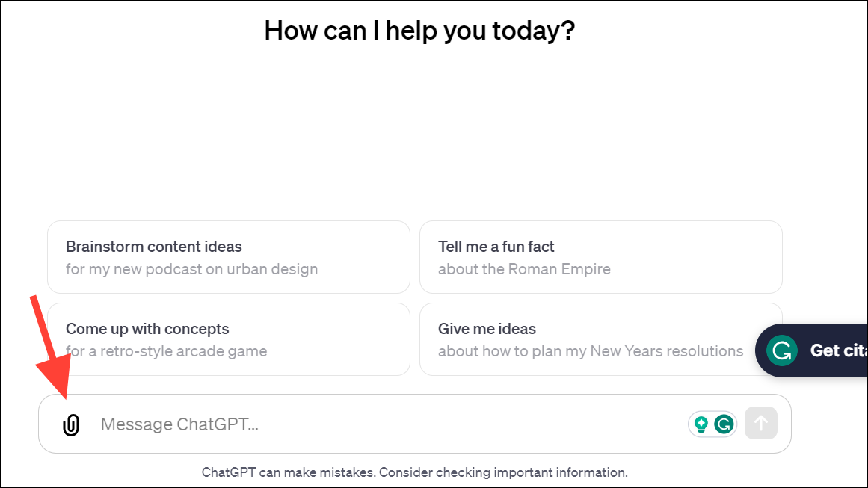Click the "ChatGPT can make mistakes" disclaimer text
The height and width of the screenshot is (488, 868).
pyautogui.click(x=288, y=472)
